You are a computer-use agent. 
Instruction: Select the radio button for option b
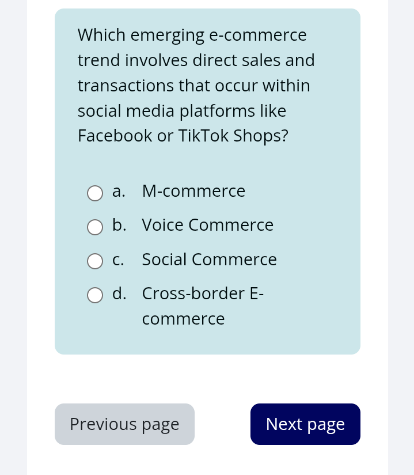(x=95, y=227)
